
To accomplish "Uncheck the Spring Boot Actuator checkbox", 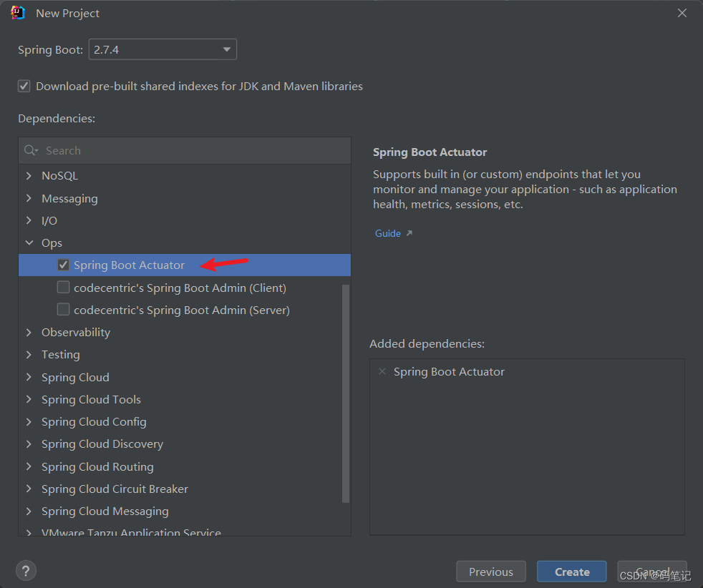I will pos(63,265).
